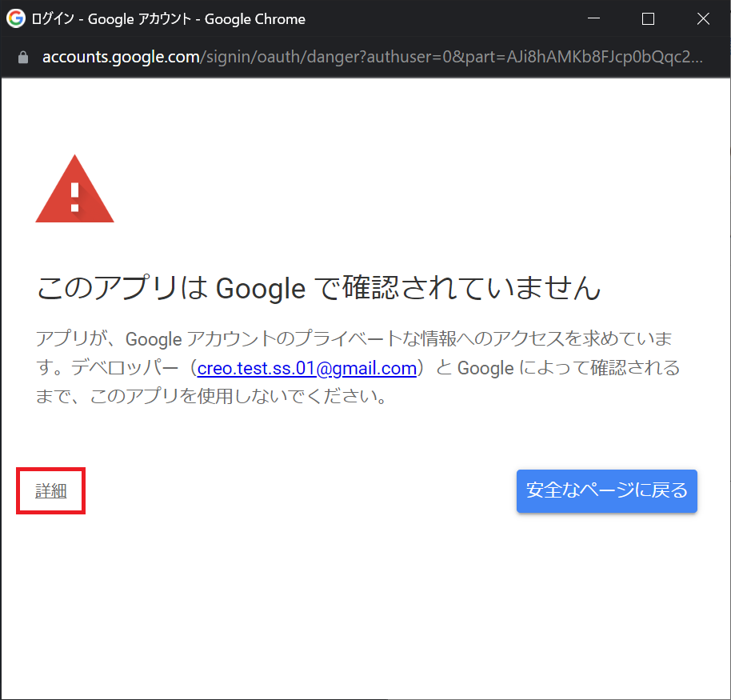The image size is (731, 700).
Task: Open the creo.test.ss.01@gmail.com developer link
Action: click(x=307, y=368)
